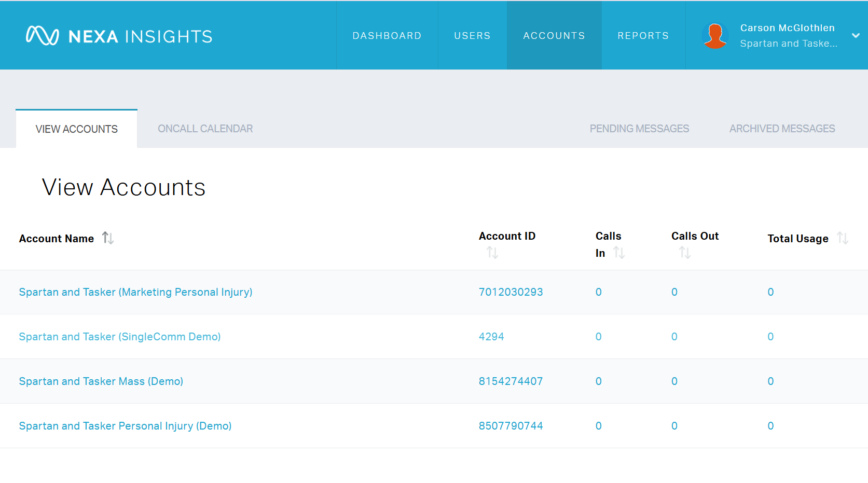Open Spartan and Tasker (Marketing Personal Injury) account
Viewport: 868px width, 483px height.
(135, 292)
